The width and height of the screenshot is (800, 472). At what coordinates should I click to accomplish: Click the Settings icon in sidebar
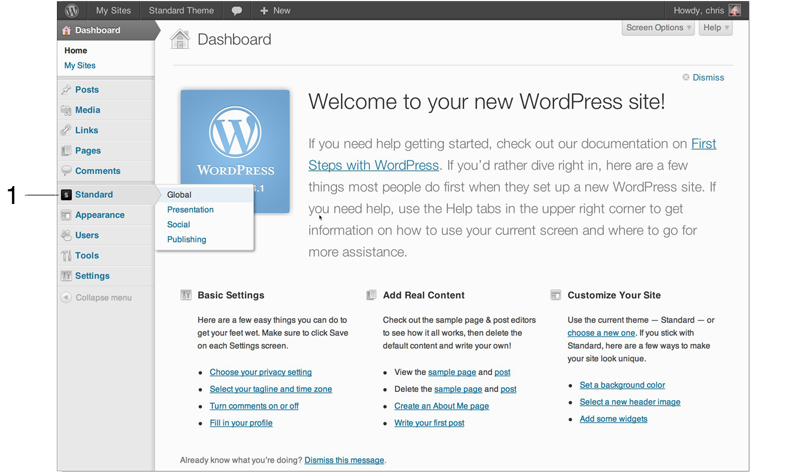(x=66, y=276)
